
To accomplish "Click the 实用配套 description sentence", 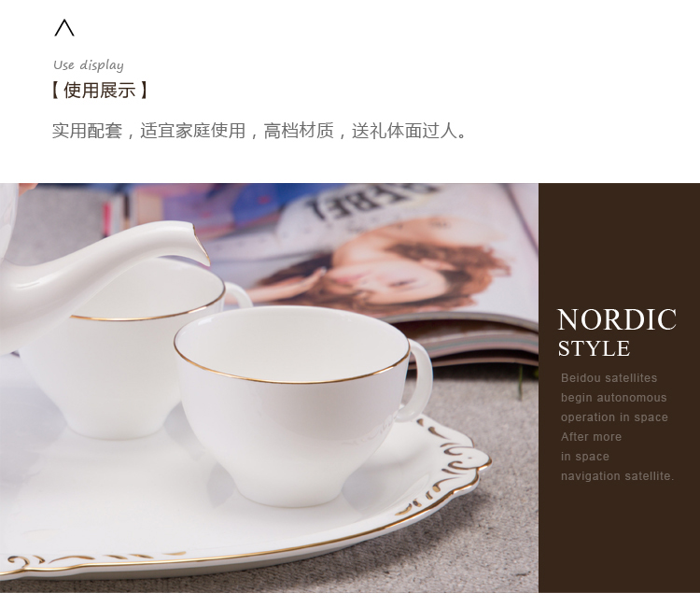I will click(x=259, y=131).
